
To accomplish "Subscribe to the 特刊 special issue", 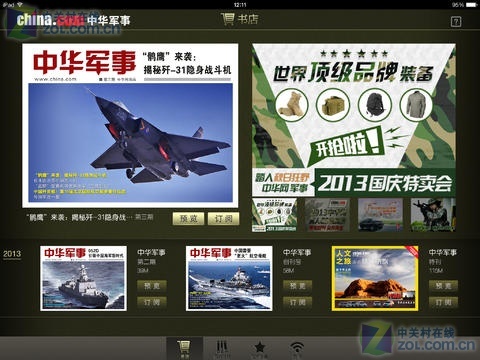I will click(443, 302).
